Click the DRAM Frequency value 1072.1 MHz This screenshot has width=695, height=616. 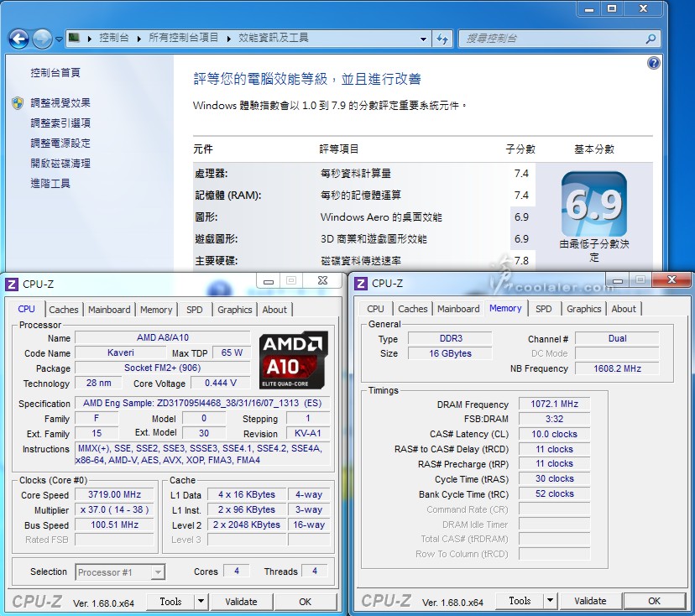tap(555, 404)
